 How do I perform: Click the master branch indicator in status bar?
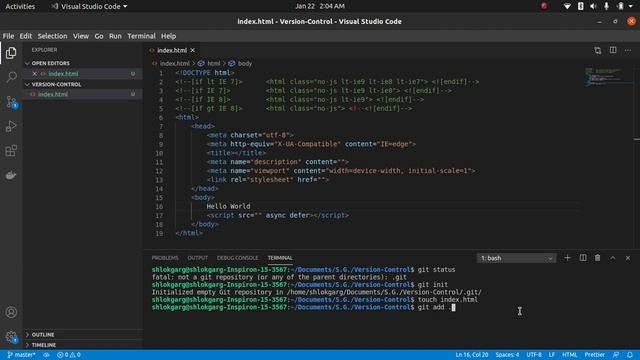(21, 355)
